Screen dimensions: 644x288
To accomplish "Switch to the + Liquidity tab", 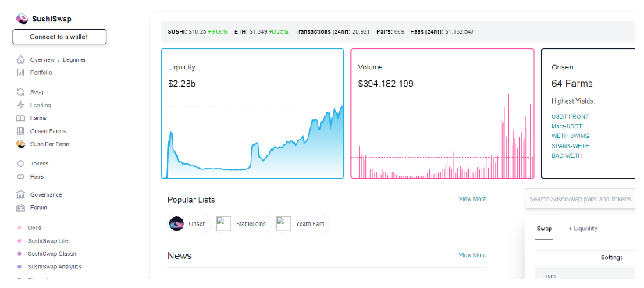I will pos(583,229).
